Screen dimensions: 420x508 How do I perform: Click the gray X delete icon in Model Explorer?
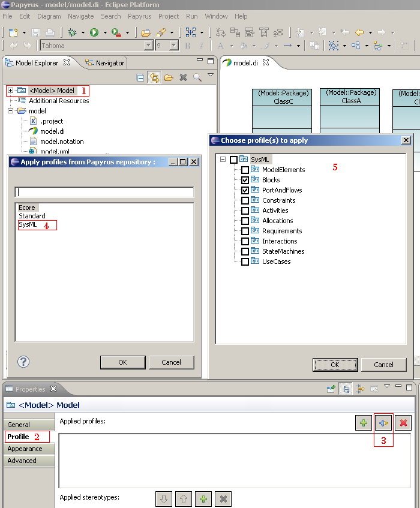pyautogui.click(x=183, y=77)
